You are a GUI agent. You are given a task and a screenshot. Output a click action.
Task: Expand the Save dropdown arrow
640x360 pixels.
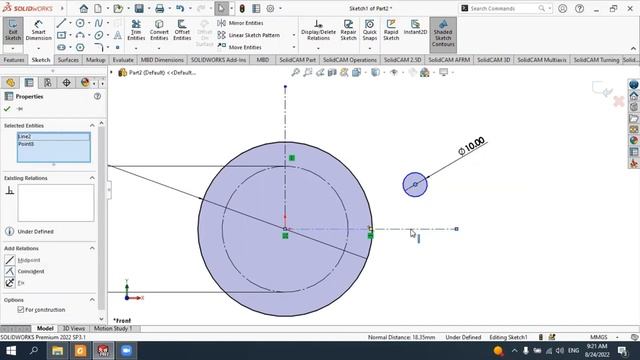[149, 8]
